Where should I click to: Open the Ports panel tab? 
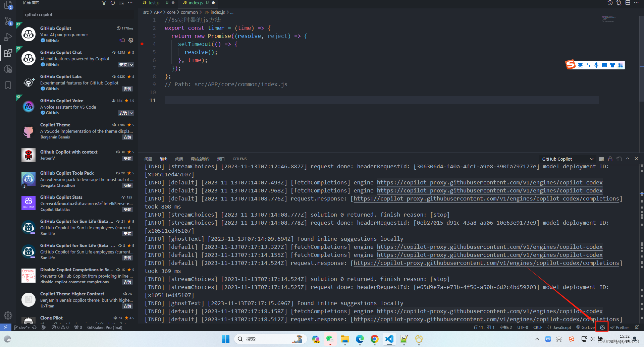pos(221,159)
